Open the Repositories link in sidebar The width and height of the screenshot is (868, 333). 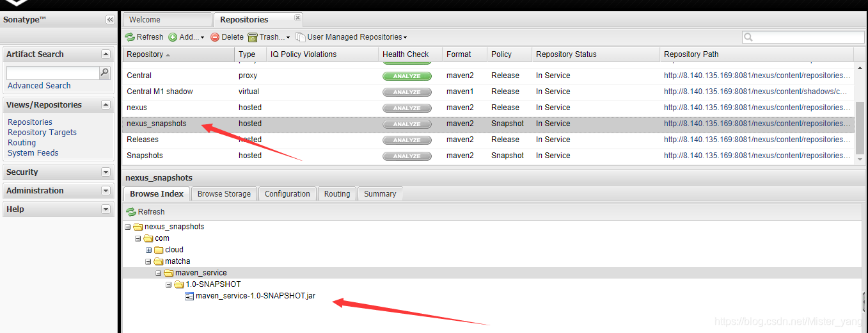30,122
